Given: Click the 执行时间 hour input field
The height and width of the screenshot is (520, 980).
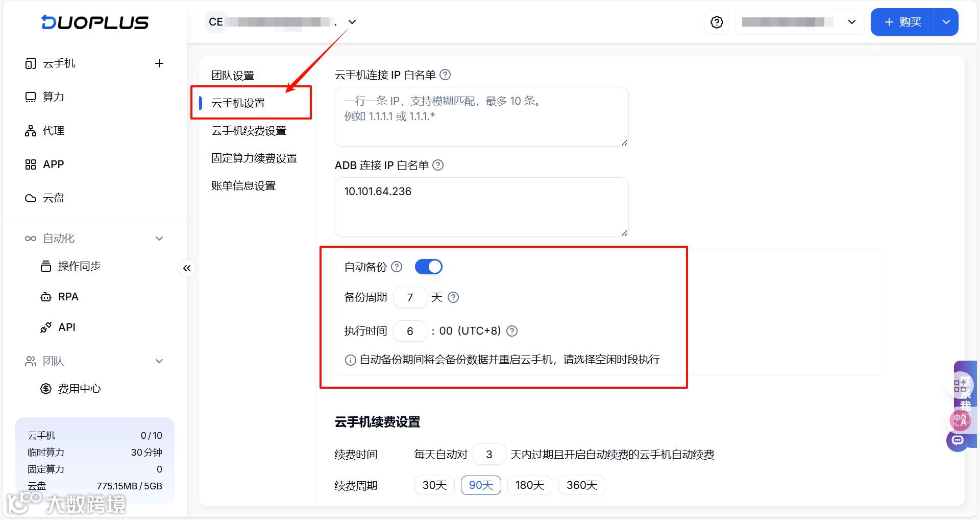Looking at the screenshot, I should (410, 331).
